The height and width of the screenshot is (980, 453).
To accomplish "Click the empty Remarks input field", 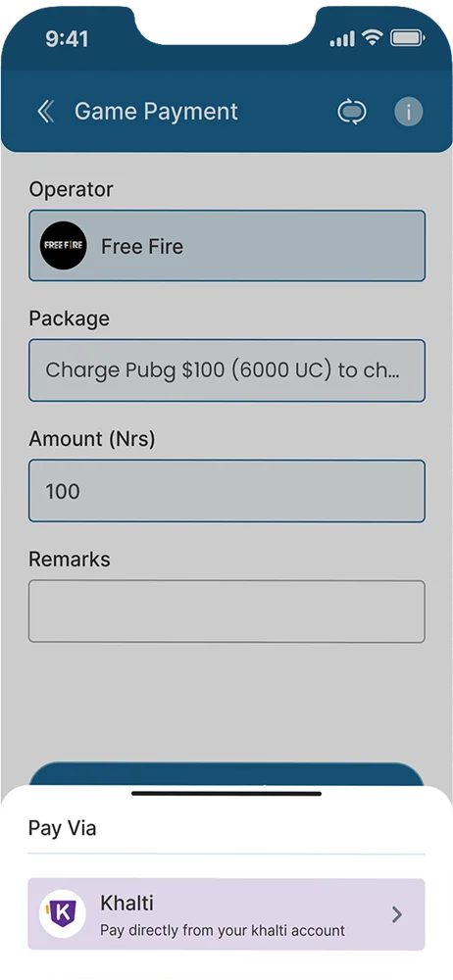I will click(x=226, y=612).
